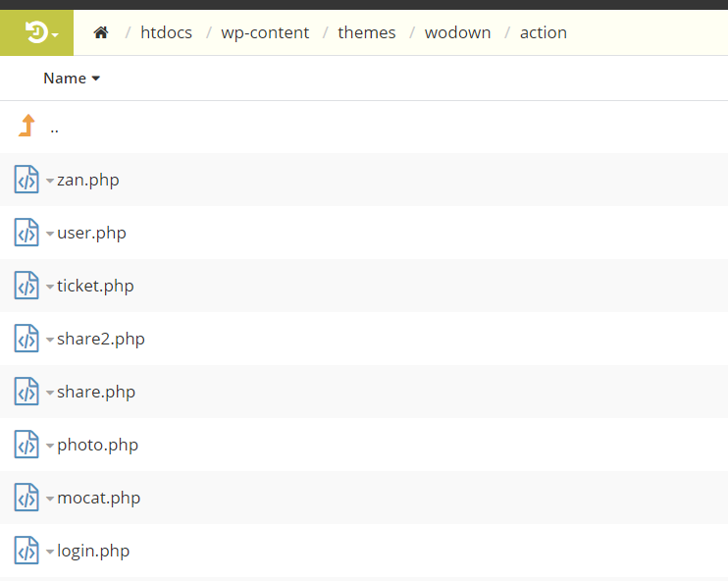
Task: Click the zan.php file icon
Action: (x=26, y=180)
